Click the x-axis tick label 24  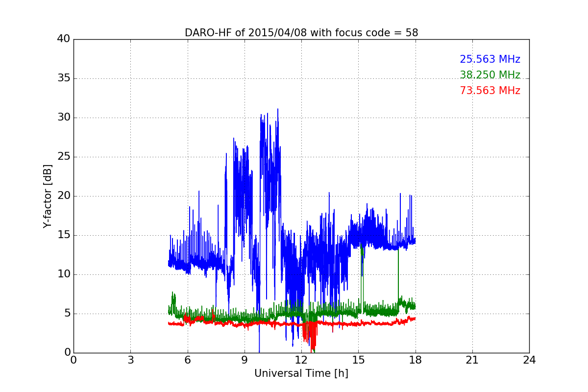(x=529, y=360)
